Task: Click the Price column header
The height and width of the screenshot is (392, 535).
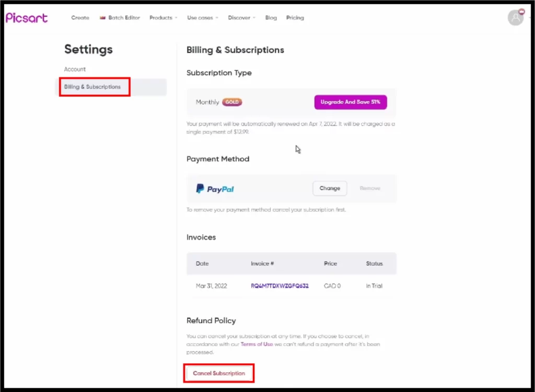Action: [330, 264]
